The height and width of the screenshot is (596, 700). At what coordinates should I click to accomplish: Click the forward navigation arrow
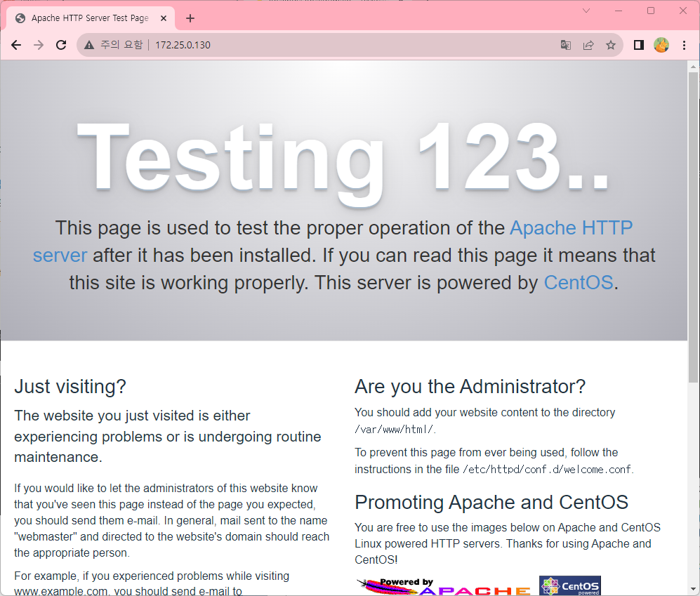pos(39,45)
